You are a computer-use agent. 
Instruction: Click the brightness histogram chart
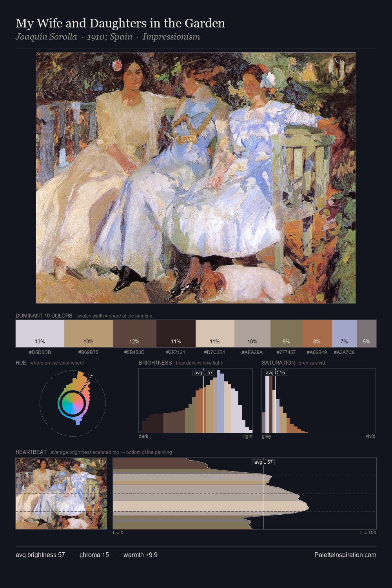pyautogui.click(x=196, y=401)
